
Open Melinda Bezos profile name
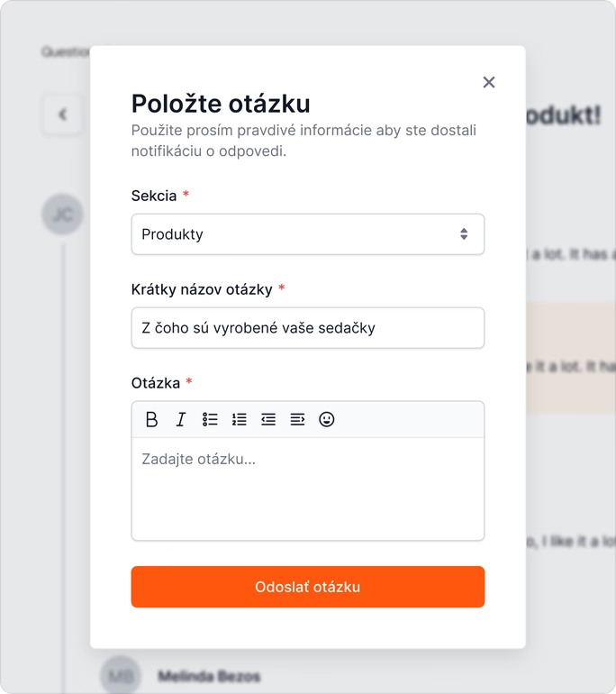pyautogui.click(x=209, y=675)
